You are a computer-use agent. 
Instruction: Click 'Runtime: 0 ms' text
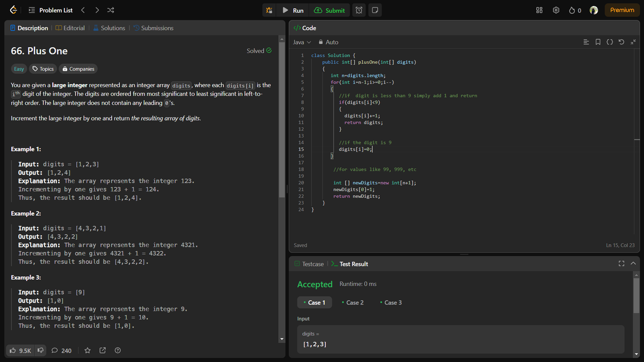(358, 284)
